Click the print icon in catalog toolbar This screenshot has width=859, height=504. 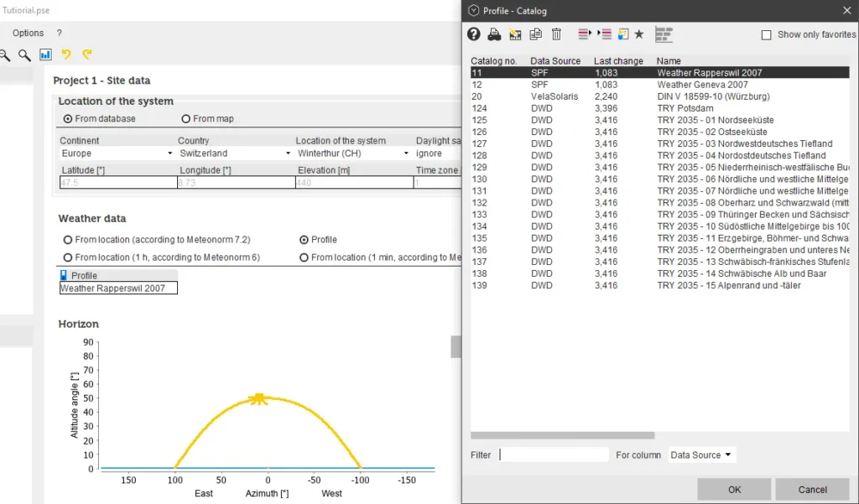click(495, 34)
